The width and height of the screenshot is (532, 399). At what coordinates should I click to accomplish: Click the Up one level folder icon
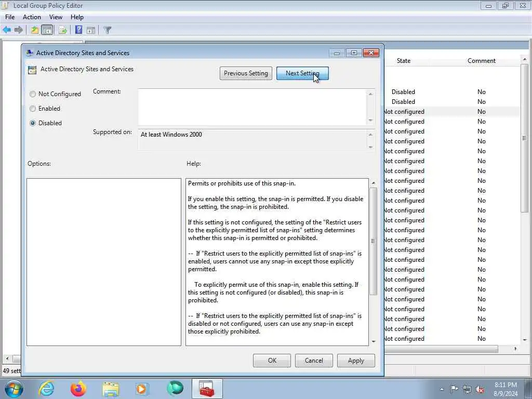pos(34,30)
